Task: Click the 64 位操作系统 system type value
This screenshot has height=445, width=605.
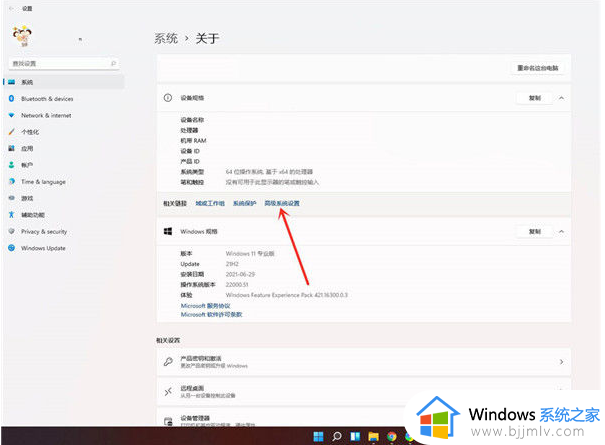Action: tap(269, 172)
